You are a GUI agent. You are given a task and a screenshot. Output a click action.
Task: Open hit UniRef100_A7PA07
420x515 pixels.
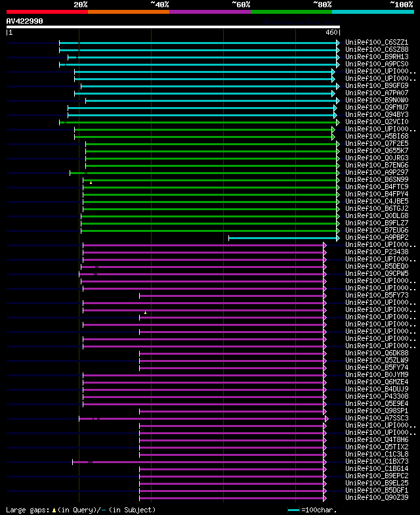click(377, 93)
